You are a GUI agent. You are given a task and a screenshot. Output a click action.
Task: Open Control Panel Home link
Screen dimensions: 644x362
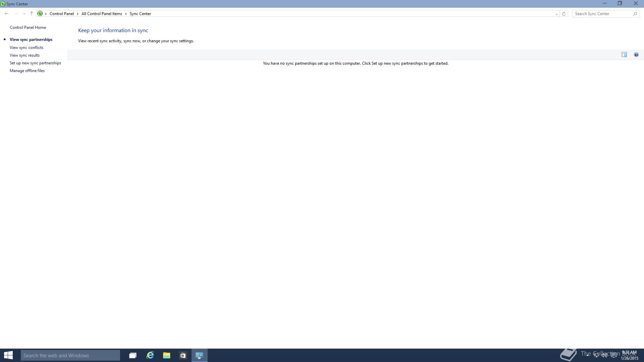coord(28,27)
